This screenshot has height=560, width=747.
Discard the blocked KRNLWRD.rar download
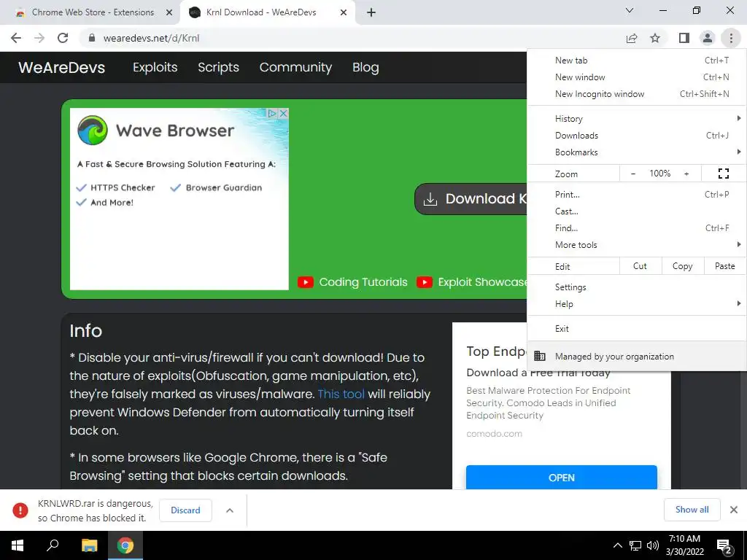click(x=185, y=510)
